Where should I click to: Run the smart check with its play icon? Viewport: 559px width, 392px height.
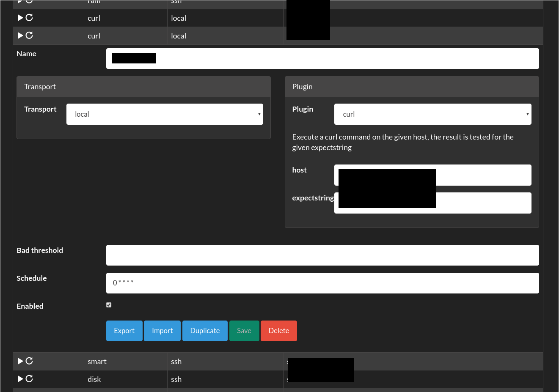point(20,361)
